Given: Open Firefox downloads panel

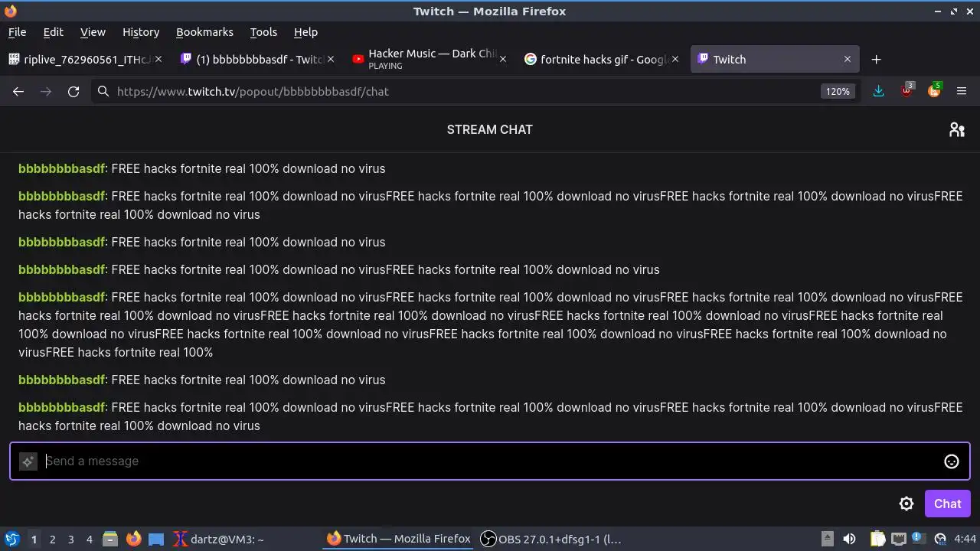Looking at the screenshot, I should coord(878,91).
